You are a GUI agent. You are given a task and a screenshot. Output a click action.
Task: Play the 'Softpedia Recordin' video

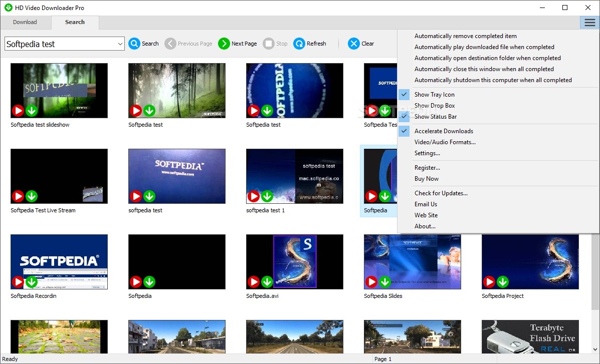(x=18, y=282)
